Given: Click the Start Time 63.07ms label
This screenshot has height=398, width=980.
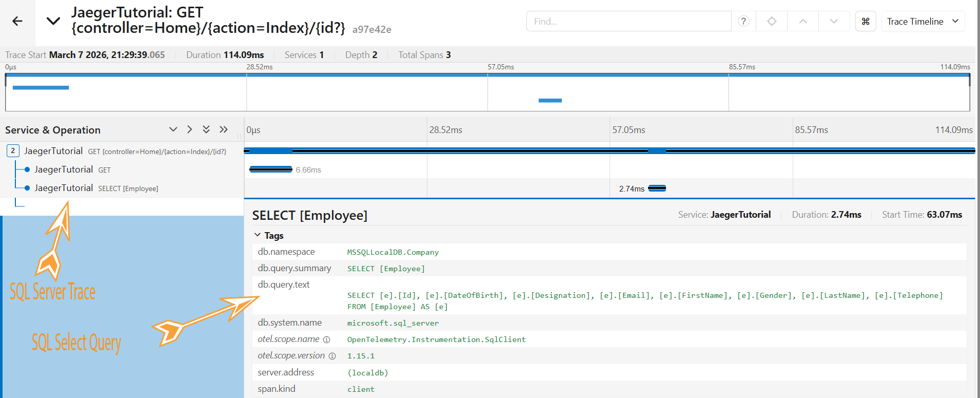Looking at the screenshot, I should pyautogui.click(x=922, y=215).
